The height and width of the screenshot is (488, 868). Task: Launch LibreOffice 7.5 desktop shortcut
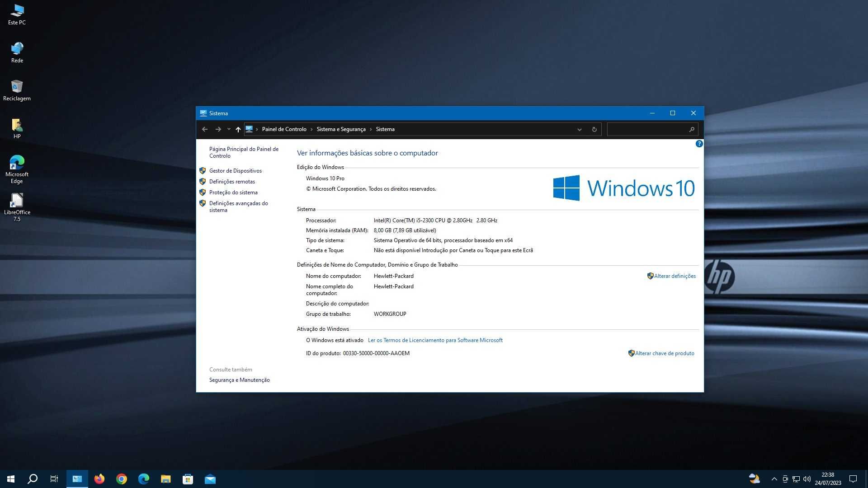click(x=17, y=207)
